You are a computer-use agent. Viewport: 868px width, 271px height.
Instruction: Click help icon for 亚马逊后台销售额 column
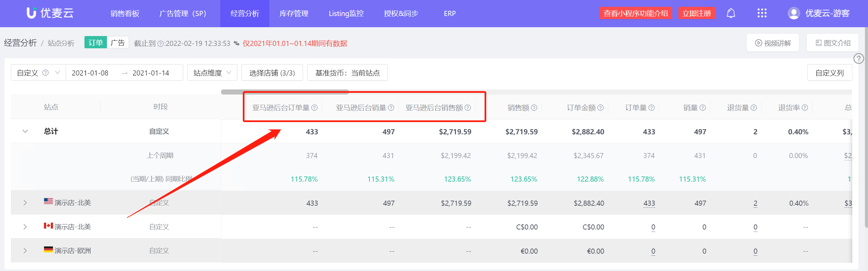(468, 108)
